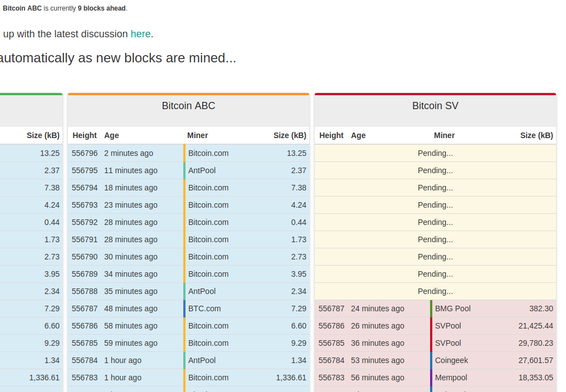Select block height 556786 in Bitcoin SV
Viewport: 566px width, 392px height.
coord(331,326)
